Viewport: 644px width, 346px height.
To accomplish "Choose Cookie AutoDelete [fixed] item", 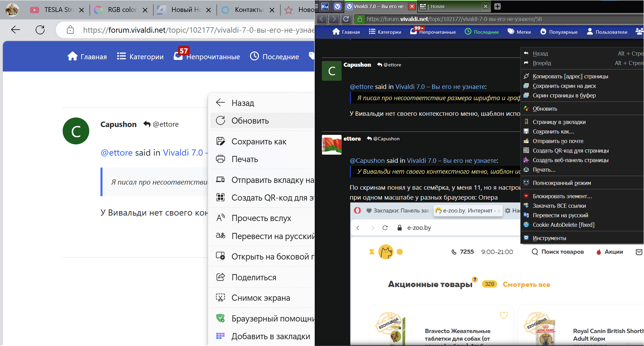I will 582,225.
